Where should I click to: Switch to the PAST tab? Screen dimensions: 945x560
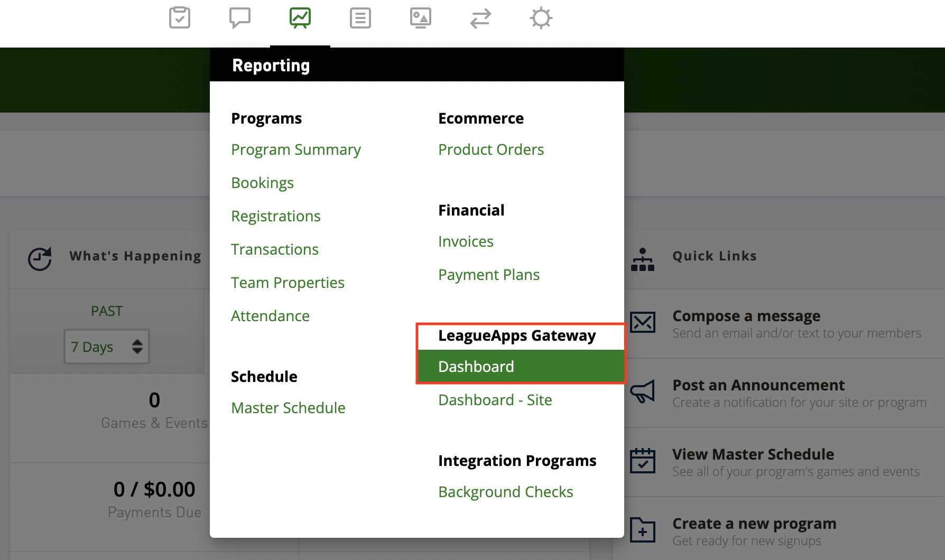pyautogui.click(x=107, y=311)
